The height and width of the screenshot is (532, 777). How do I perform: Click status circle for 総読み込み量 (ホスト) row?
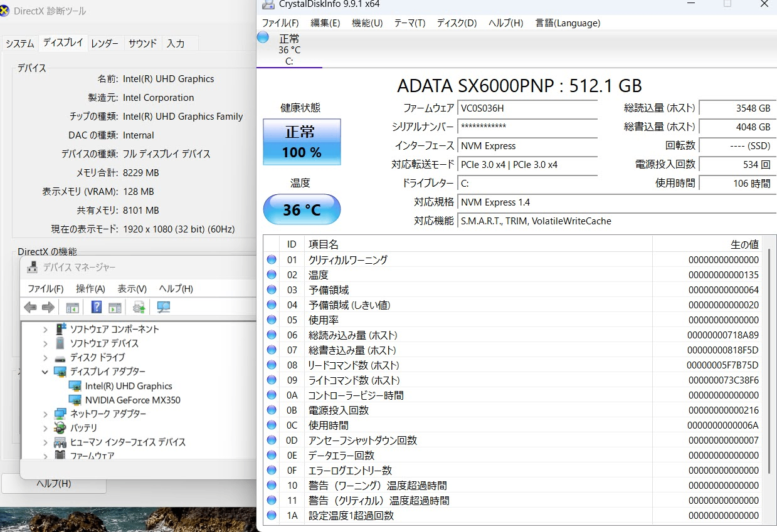[x=272, y=335]
